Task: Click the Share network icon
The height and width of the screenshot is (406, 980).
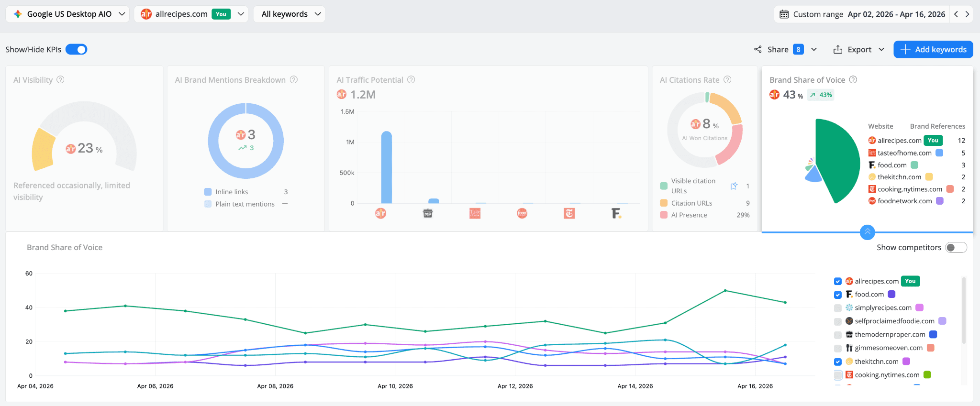Action: (758, 49)
